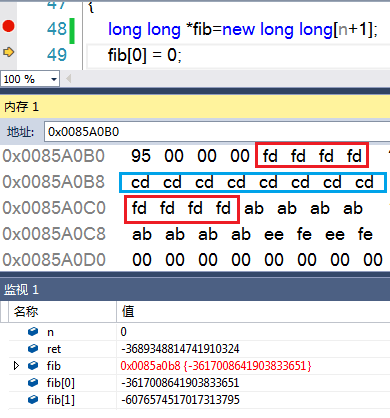Toggle the red breakpoint on line 48
The height and width of the screenshot is (418, 390).
point(8,26)
